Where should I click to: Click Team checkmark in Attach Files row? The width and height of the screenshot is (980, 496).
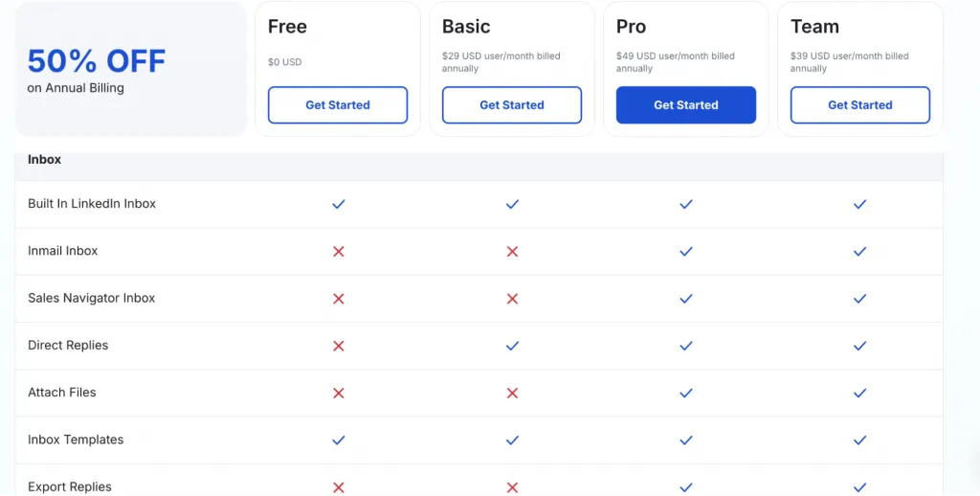860,393
